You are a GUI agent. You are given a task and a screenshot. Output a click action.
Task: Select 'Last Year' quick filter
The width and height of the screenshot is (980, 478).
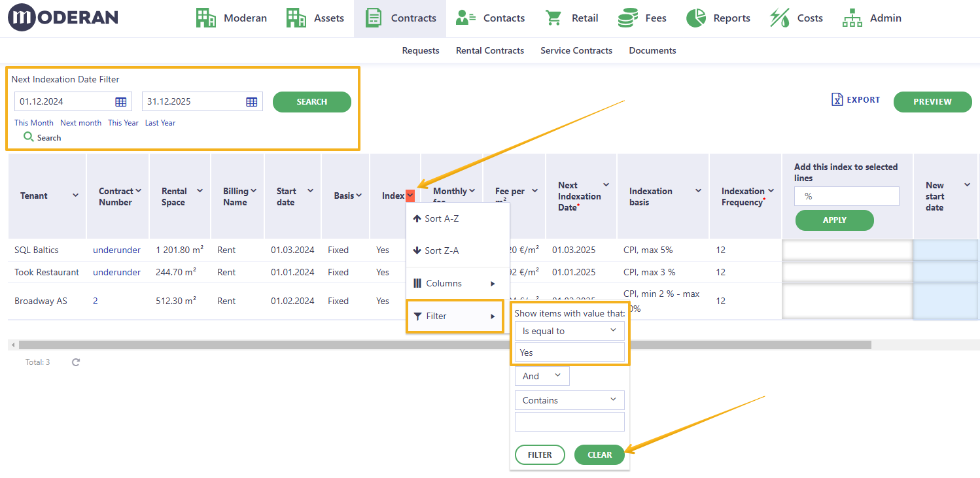[160, 122]
